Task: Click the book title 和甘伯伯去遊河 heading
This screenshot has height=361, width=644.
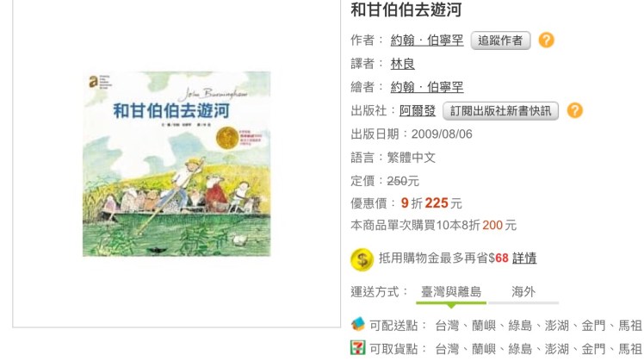Action: 406,9
